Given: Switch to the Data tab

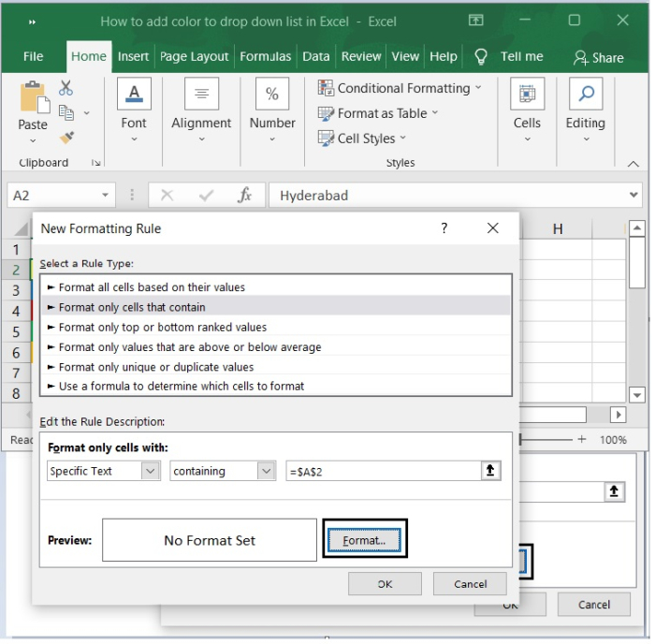Looking at the screenshot, I should [316, 56].
